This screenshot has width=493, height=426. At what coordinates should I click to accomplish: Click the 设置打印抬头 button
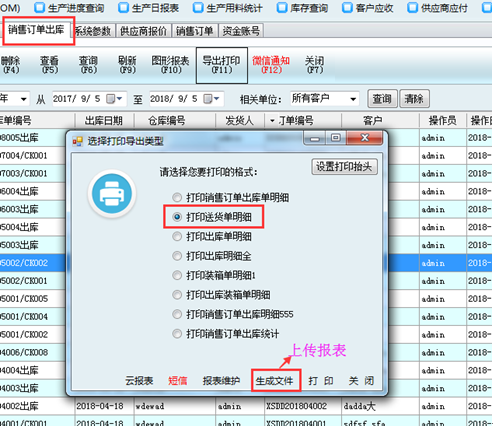coord(344,166)
